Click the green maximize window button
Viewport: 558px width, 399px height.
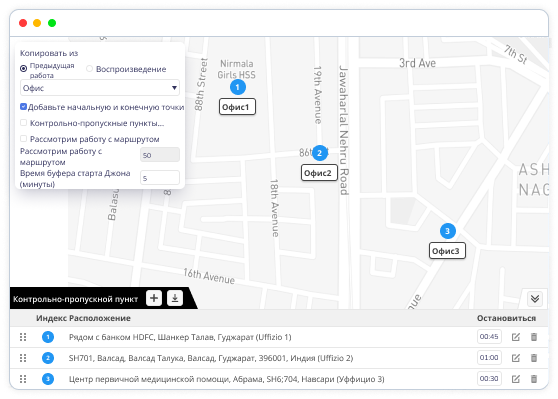click(x=52, y=23)
